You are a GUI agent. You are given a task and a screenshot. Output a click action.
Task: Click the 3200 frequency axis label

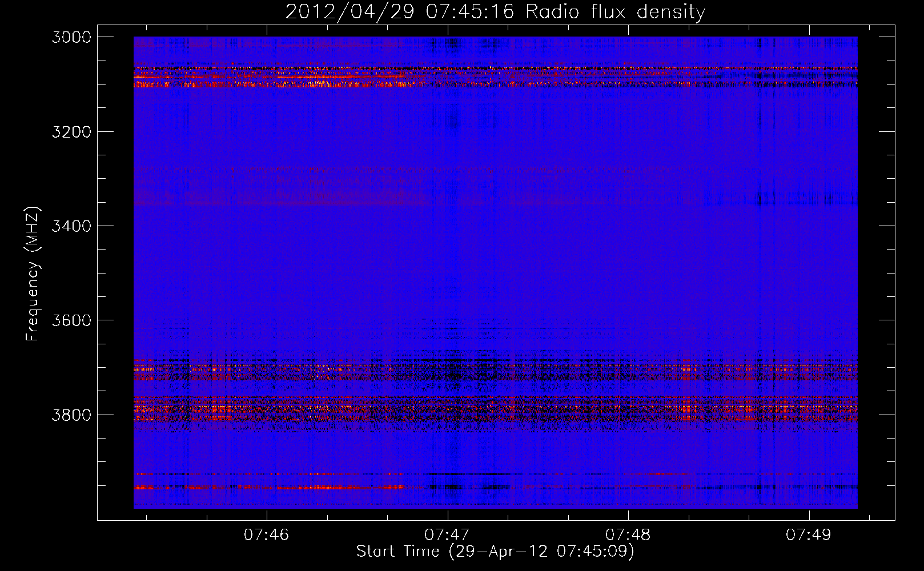tap(71, 132)
